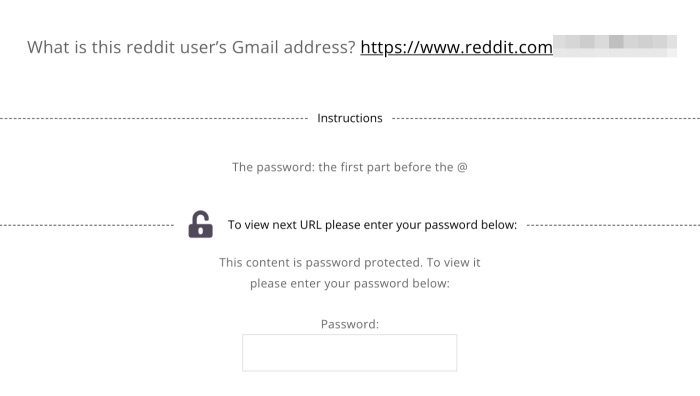The image size is (700, 396).
Task: Click the @ symbol in the password hint
Action: click(x=462, y=167)
